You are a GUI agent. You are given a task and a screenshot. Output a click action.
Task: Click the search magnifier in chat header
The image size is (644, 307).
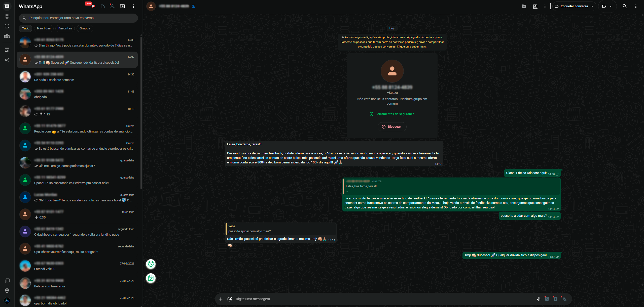coord(625,6)
